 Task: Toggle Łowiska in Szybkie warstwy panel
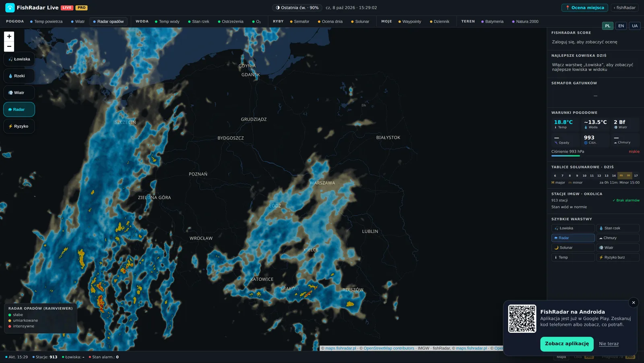573,228
